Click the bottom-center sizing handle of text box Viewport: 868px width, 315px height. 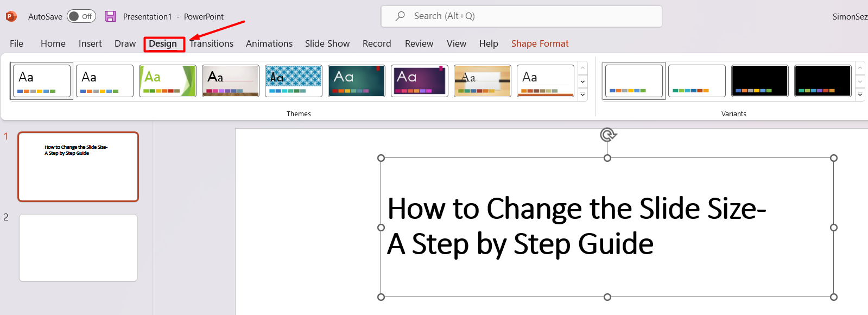[607, 297]
